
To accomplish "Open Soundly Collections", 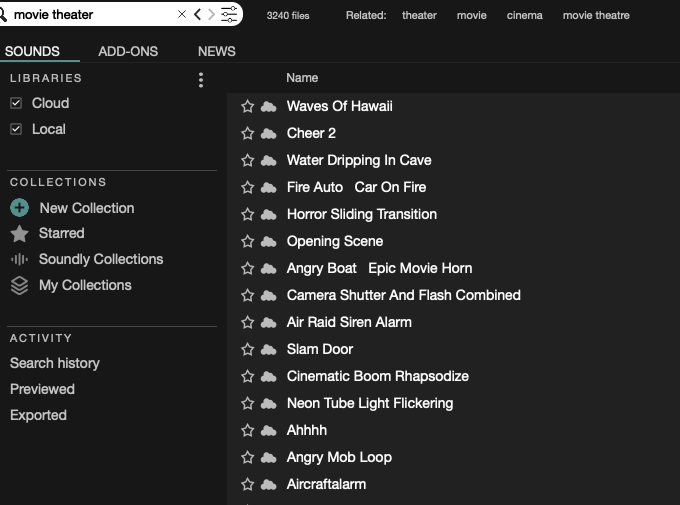I will pos(101,259).
